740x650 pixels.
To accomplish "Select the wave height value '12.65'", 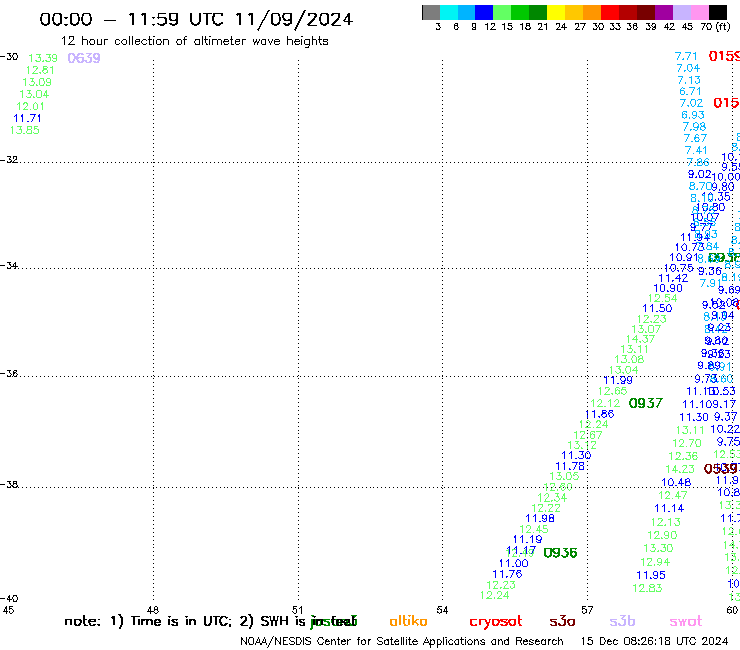I will pyautogui.click(x=613, y=391).
